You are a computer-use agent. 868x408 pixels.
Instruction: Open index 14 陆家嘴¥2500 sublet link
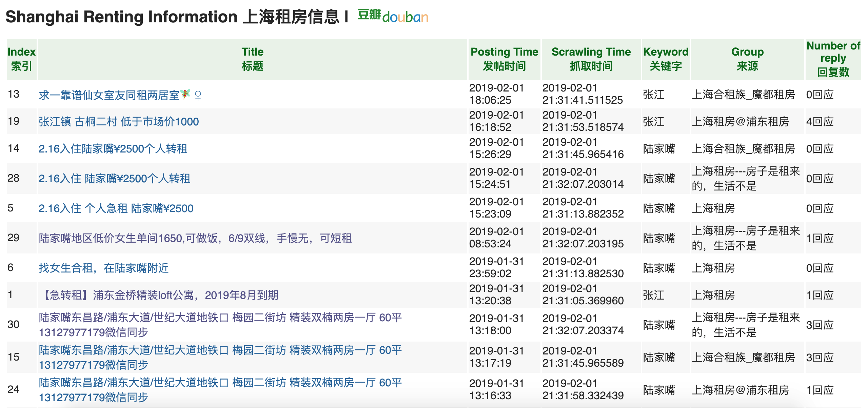coord(113,149)
